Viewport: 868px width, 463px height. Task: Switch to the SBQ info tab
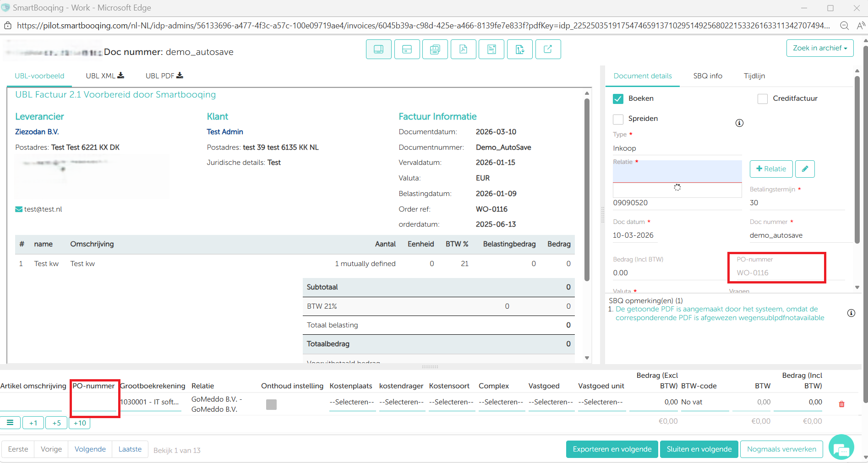707,76
